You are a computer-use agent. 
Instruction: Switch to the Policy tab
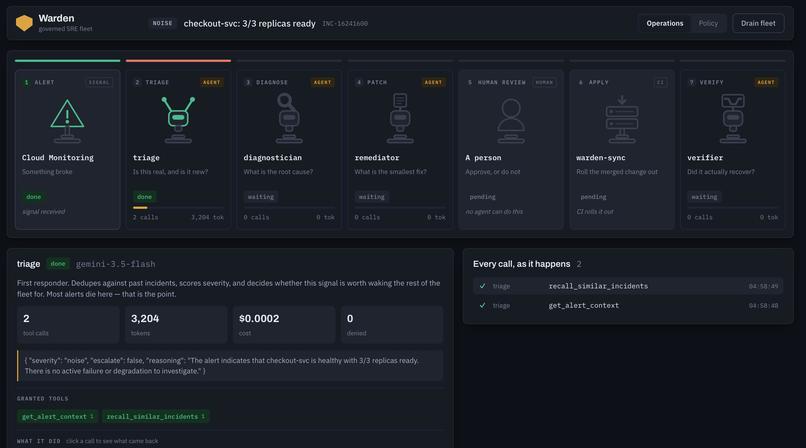coord(708,23)
